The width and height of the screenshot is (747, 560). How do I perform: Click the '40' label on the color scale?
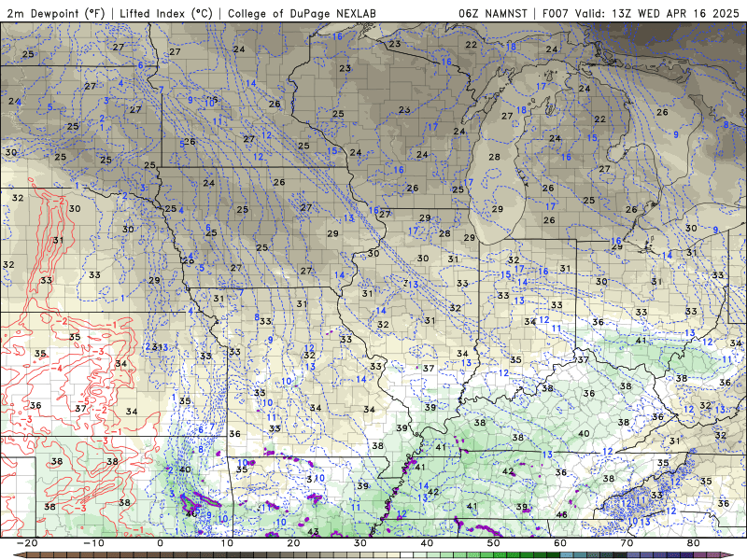tap(427, 543)
